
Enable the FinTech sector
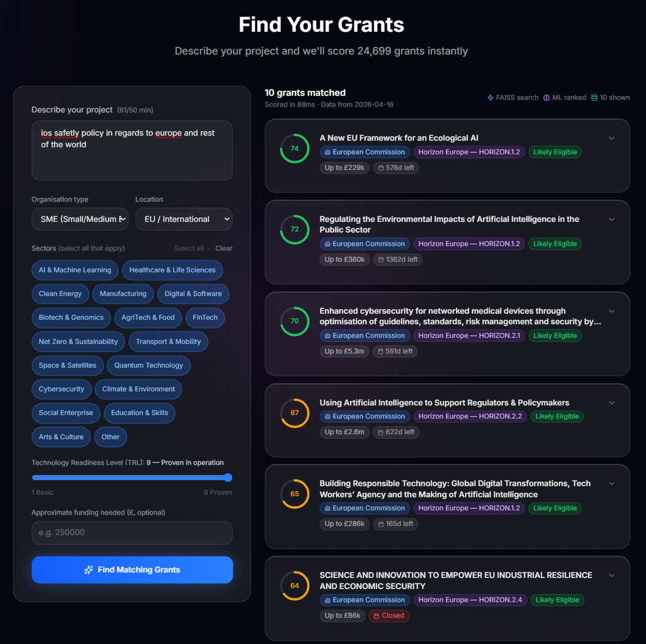(x=205, y=318)
